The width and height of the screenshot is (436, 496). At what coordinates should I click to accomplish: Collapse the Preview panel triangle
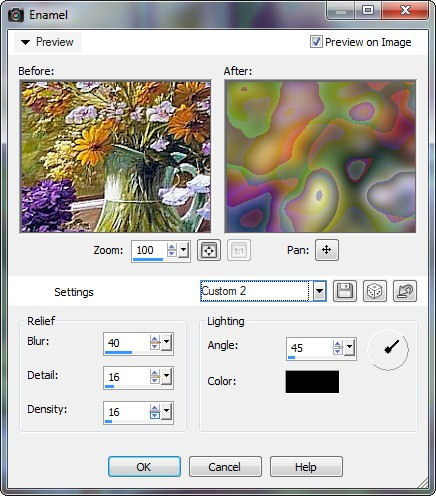coord(25,42)
